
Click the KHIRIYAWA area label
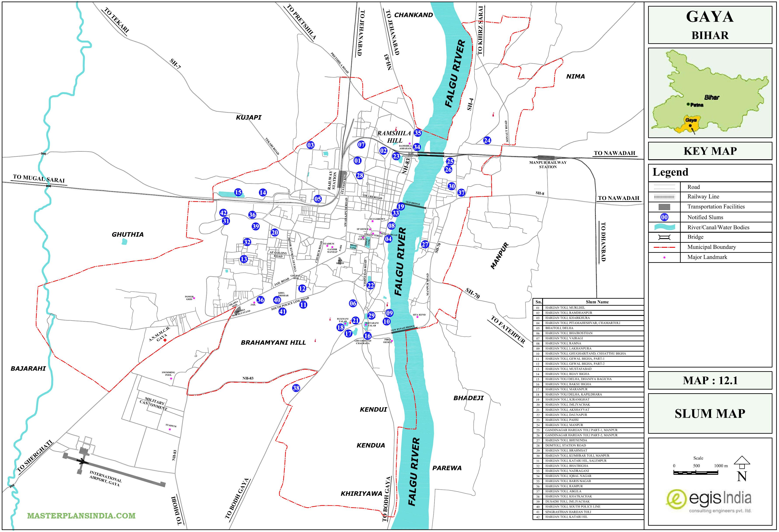coord(361,494)
